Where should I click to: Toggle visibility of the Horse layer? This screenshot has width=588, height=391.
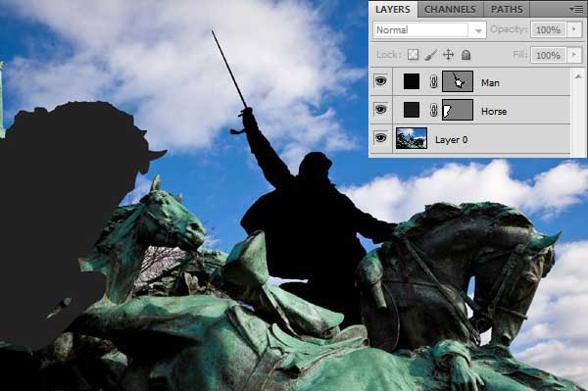click(380, 110)
